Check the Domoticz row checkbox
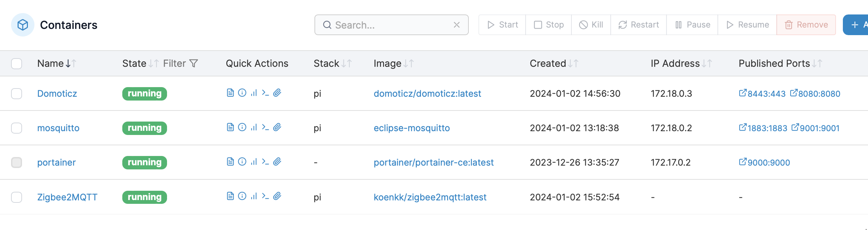This screenshot has width=868, height=230. click(x=17, y=94)
